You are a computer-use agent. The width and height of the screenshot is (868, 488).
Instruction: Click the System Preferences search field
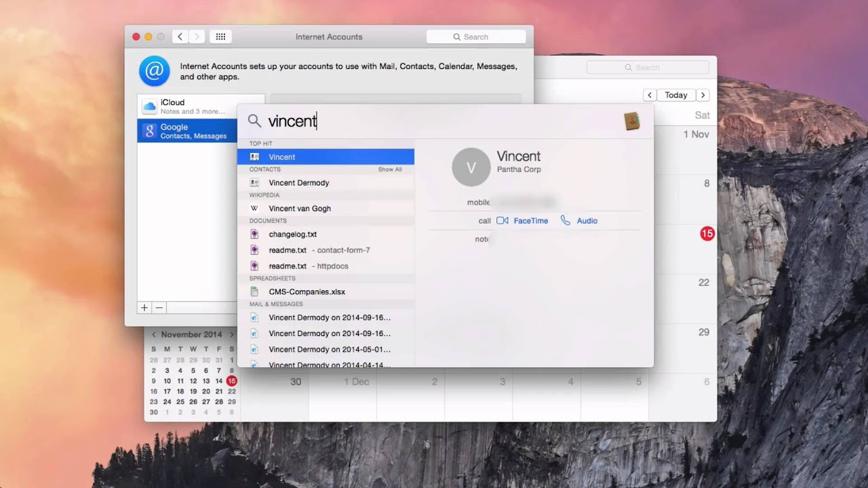(x=476, y=37)
